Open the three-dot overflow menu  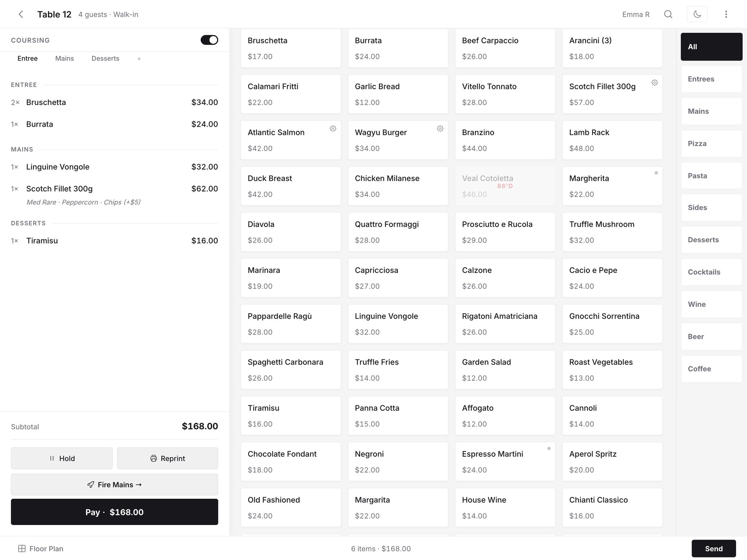726,14
